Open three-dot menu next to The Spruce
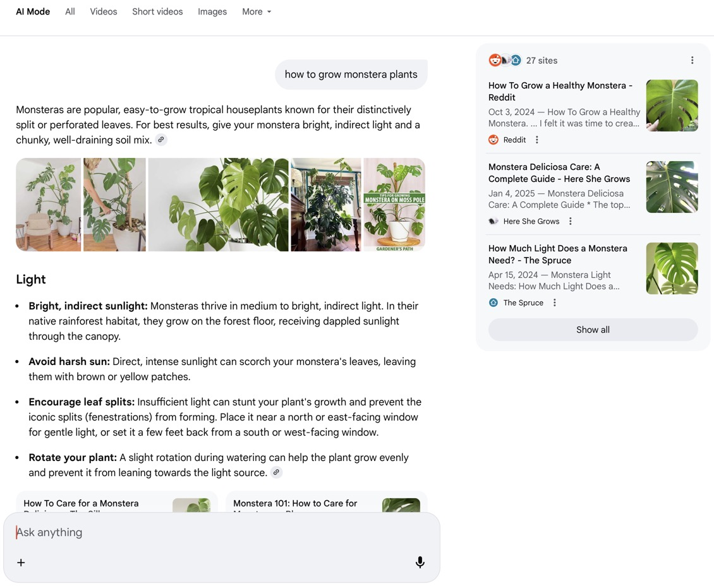Image resolution: width=714 pixels, height=588 pixels. pos(555,303)
